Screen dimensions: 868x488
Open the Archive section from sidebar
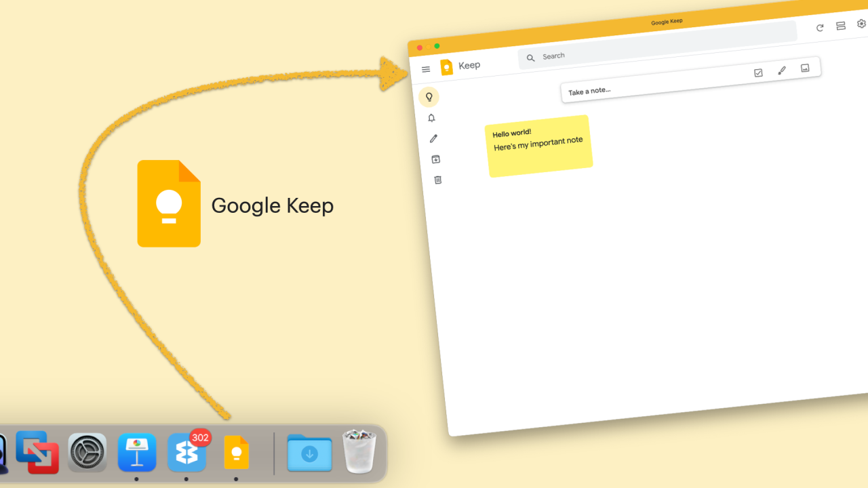tap(435, 159)
